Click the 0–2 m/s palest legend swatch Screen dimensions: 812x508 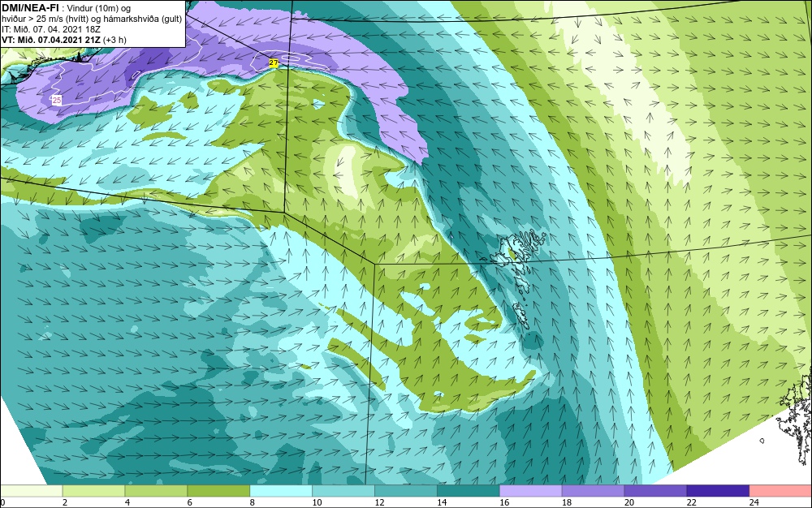point(31,491)
